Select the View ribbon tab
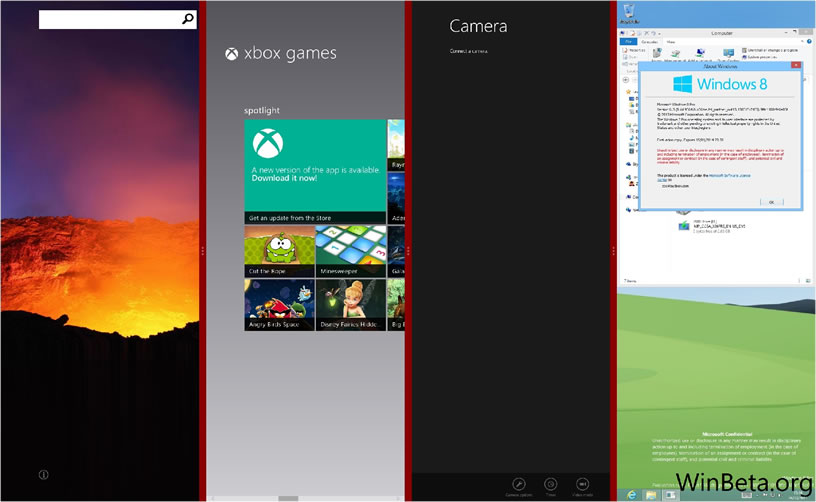 [671, 42]
